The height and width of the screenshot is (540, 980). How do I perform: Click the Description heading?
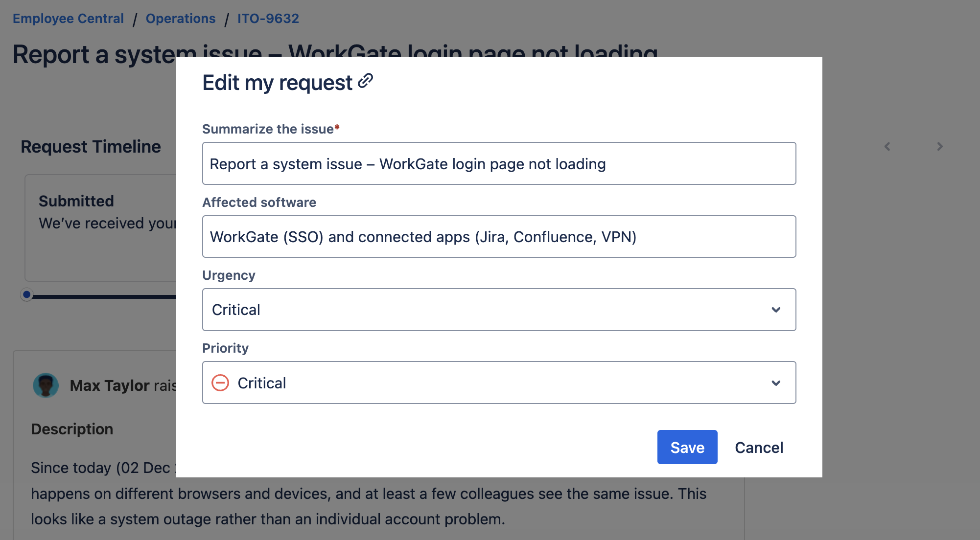pos(72,429)
